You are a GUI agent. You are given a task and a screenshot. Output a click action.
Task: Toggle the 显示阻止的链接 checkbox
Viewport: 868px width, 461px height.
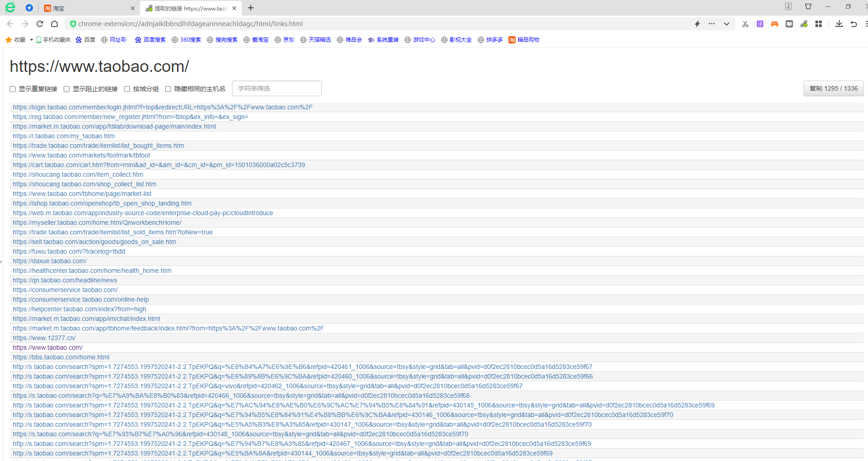(67, 89)
